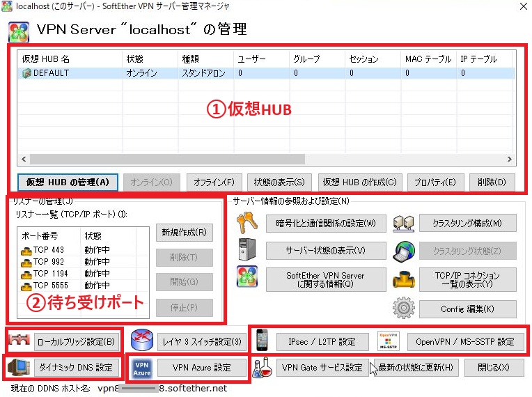532x397 pixels.
Task: Click the VPN Gate flask icon
Action: (263, 368)
